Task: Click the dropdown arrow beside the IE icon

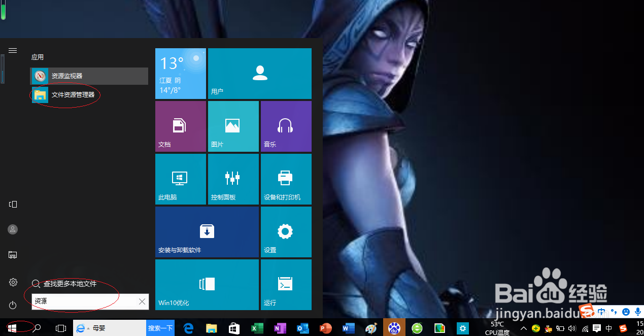Action: pos(88,329)
